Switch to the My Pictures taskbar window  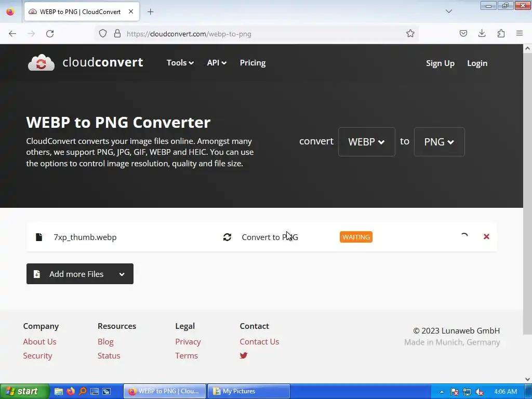pos(249,391)
